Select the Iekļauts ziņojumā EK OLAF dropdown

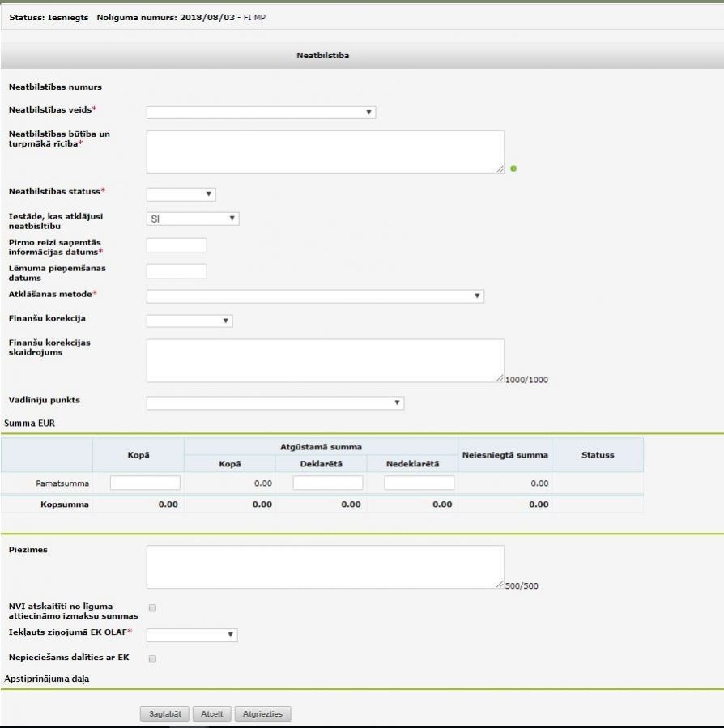pyautogui.click(x=192, y=636)
